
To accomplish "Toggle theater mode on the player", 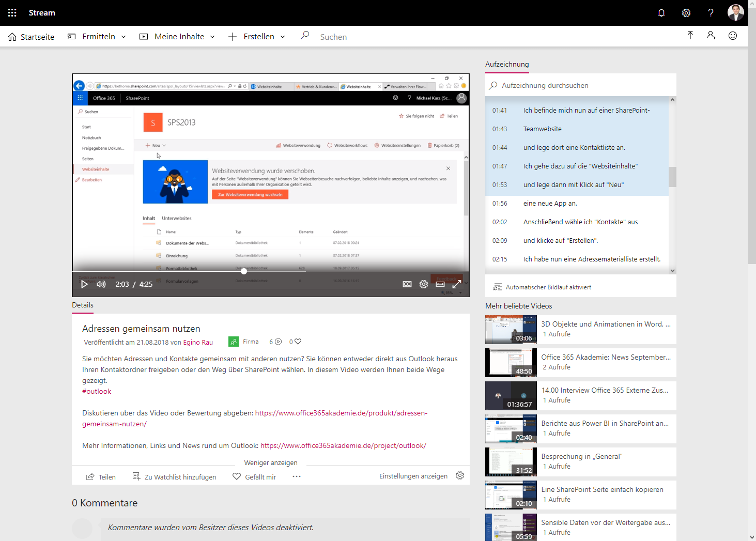I will pos(440,284).
